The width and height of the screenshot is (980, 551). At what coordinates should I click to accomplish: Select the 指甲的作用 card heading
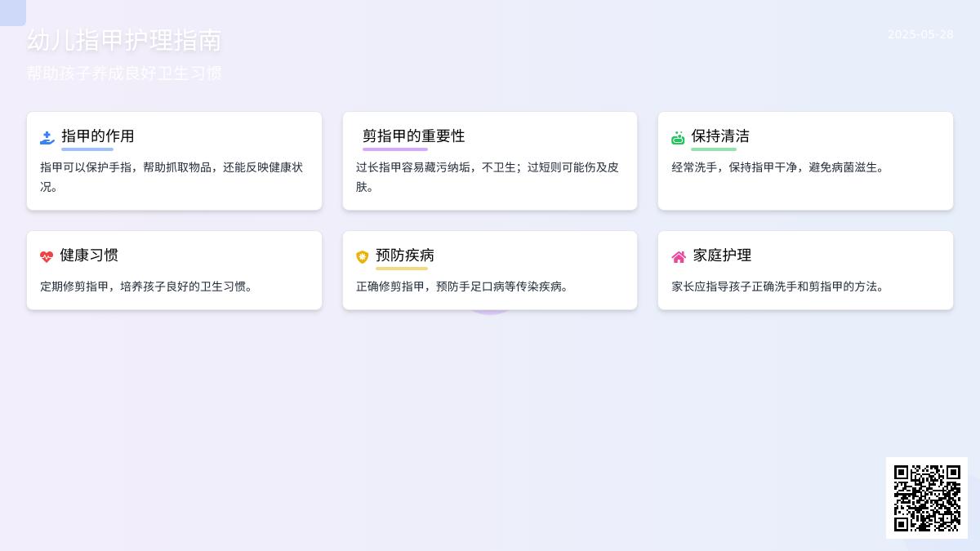(98, 136)
